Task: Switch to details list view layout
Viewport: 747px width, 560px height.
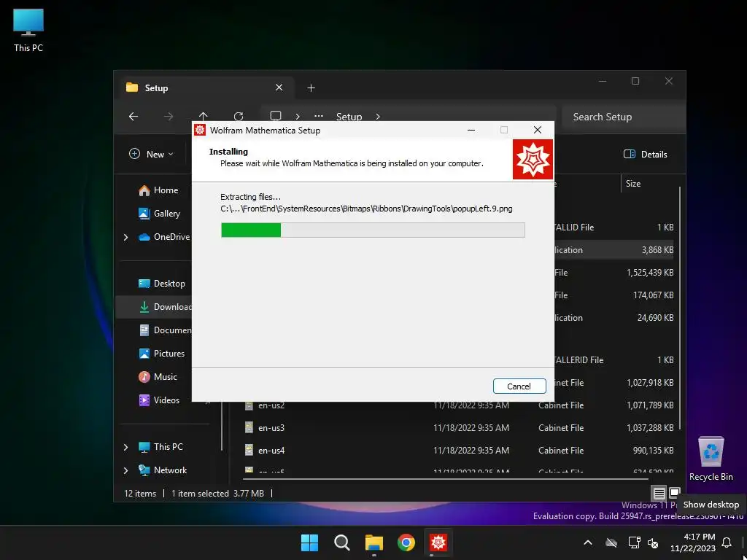Action: [x=659, y=494]
